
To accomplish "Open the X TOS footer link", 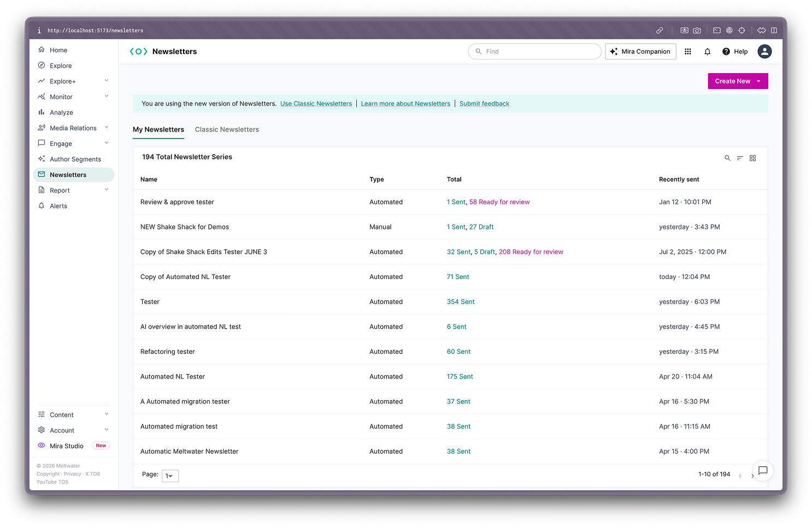I will coord(92,474).
